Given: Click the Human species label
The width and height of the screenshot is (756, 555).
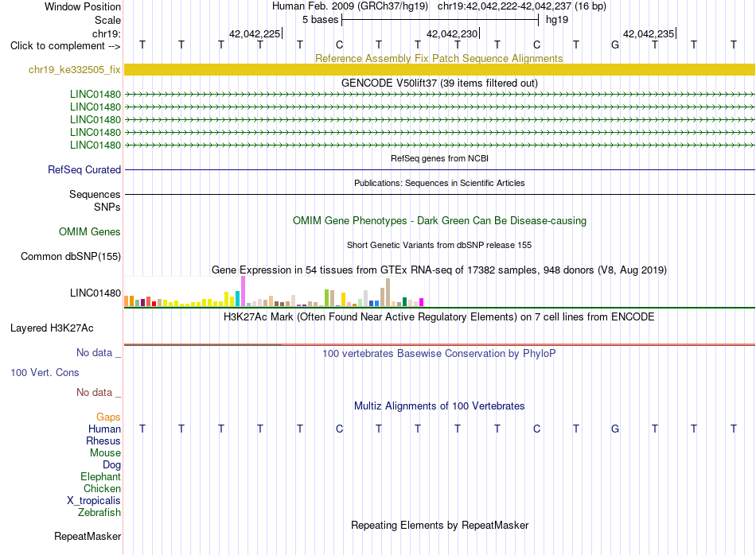Looking at the screenshot, I should [x=104, y=429].
